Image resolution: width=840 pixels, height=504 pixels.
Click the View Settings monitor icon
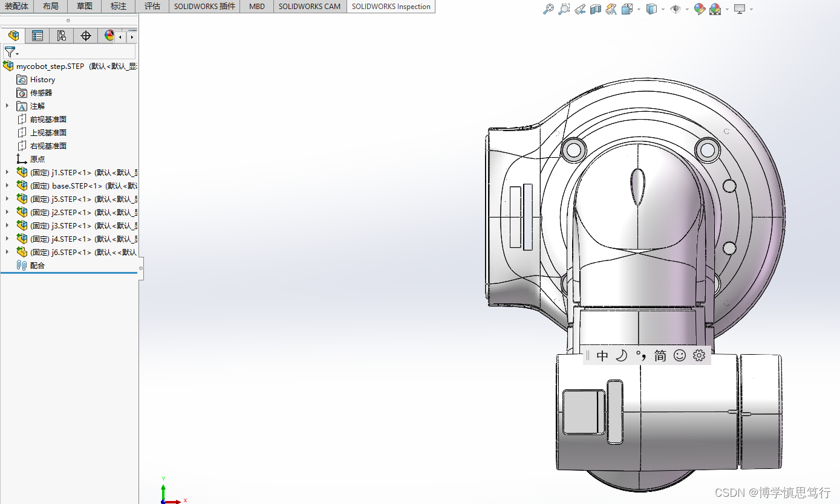pyautogui.click(x=740, y=9)
